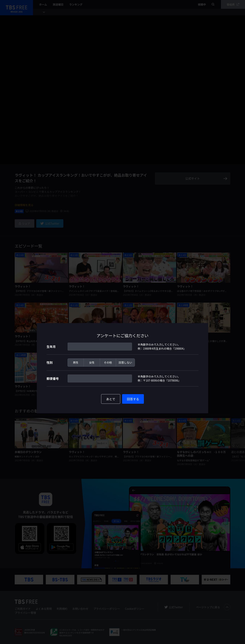Open TBSラジオ banner
The width and height of the screenshot is (245, 644).
click(x=153, y=580)
